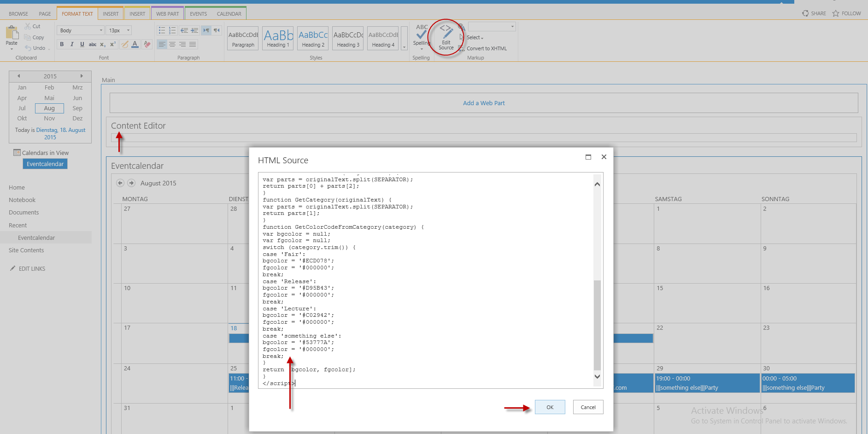The width and height of the screenshot is (868, 434).
Task: Click Add a Web Part link
Action: (484, 103)
